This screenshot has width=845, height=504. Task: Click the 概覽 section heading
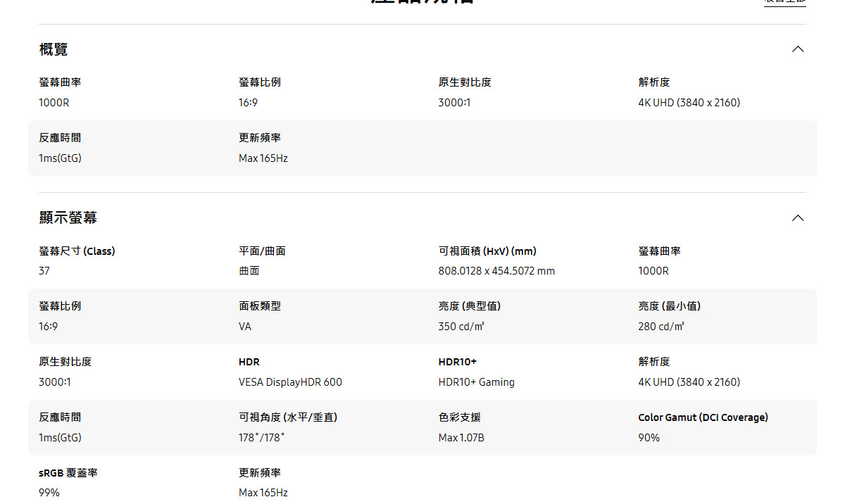[54, 49]
